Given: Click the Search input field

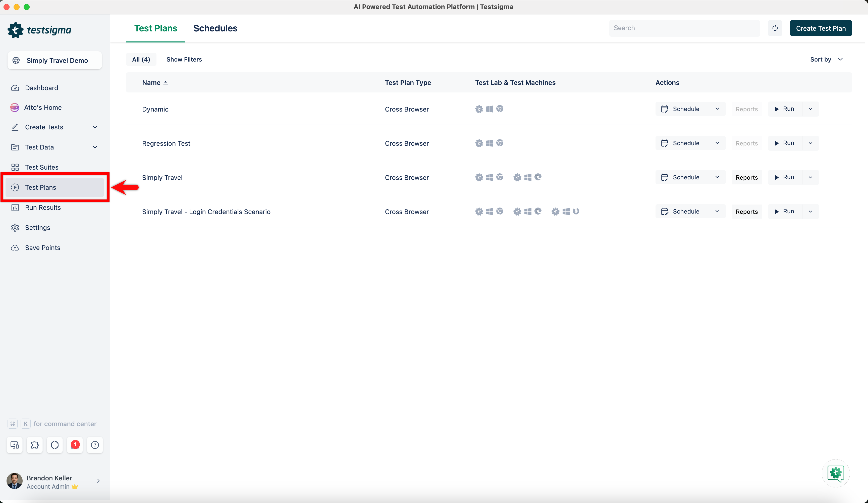Looking at the screenshot, I should click(x=684, y=28).
